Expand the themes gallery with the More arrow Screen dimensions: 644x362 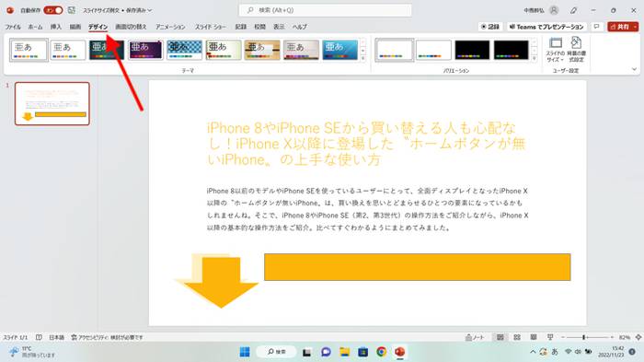click(363, 58)
